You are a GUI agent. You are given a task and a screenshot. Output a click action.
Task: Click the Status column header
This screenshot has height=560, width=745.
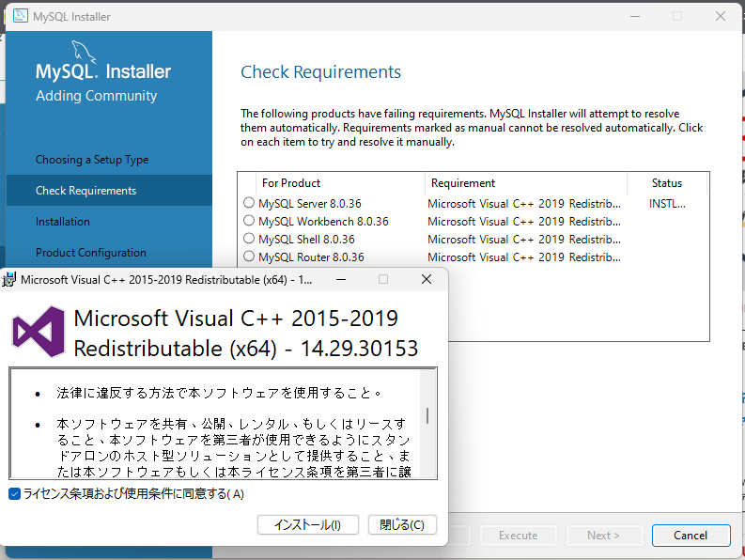[x=667, y=183]
